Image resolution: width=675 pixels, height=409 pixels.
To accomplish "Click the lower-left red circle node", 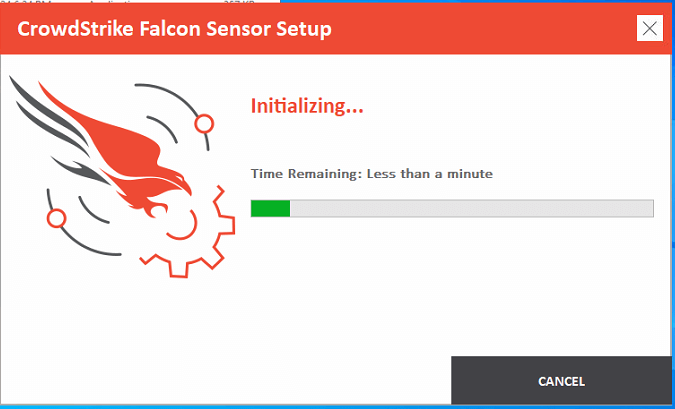I will click(x=56, y=218).
